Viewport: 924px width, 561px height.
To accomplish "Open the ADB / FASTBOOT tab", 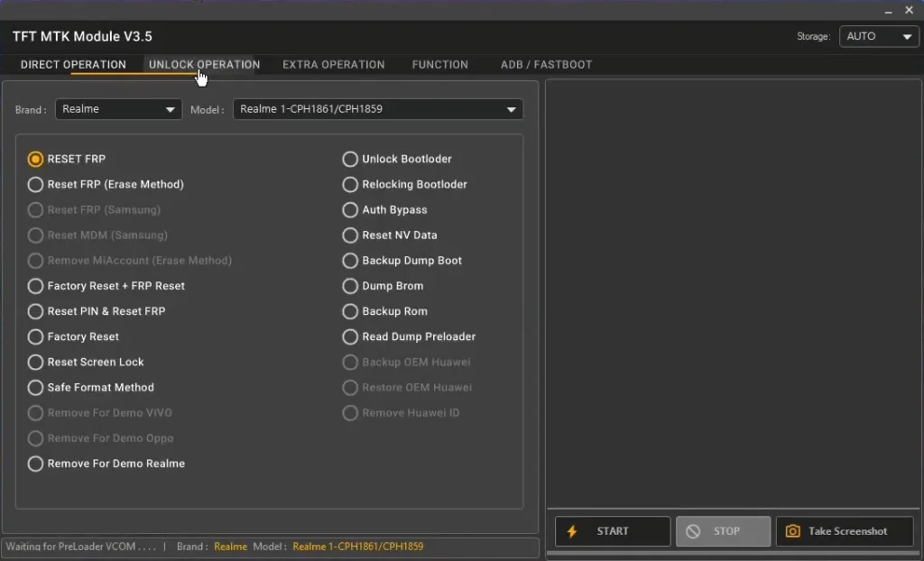I will pos(546,64).
